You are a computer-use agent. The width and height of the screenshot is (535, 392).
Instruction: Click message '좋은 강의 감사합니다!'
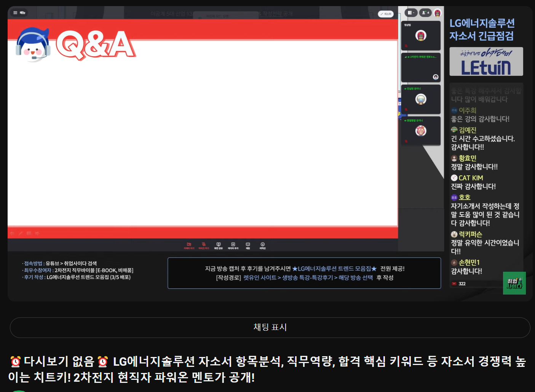coord(480,119)
